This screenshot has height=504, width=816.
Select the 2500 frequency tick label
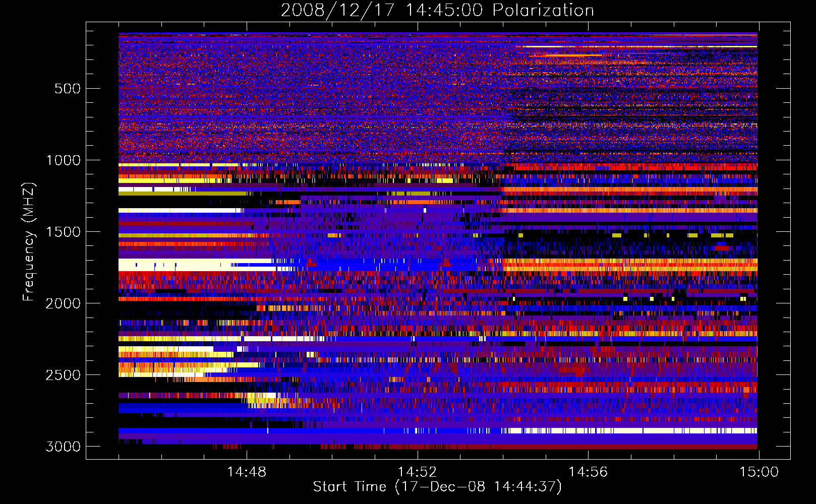(63, 375)
